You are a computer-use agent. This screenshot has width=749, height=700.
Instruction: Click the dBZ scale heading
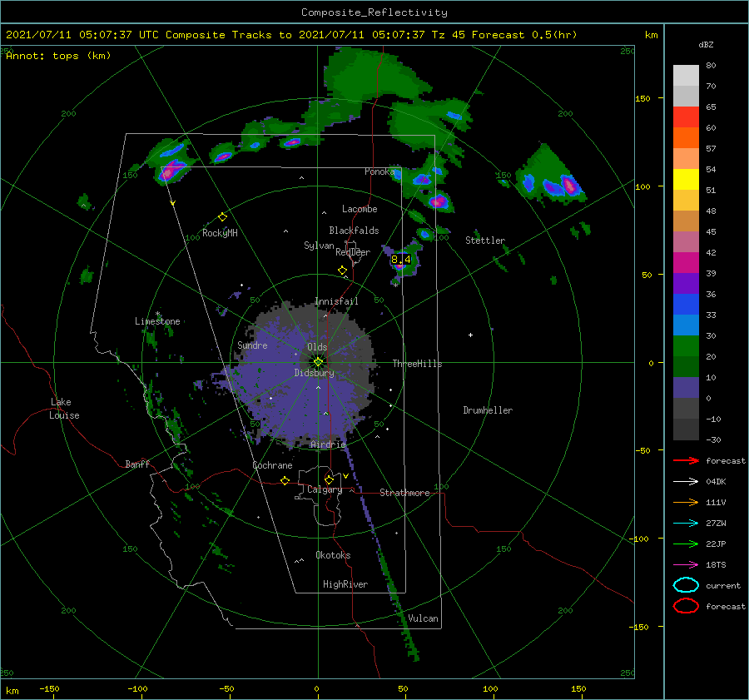(706, 44)
